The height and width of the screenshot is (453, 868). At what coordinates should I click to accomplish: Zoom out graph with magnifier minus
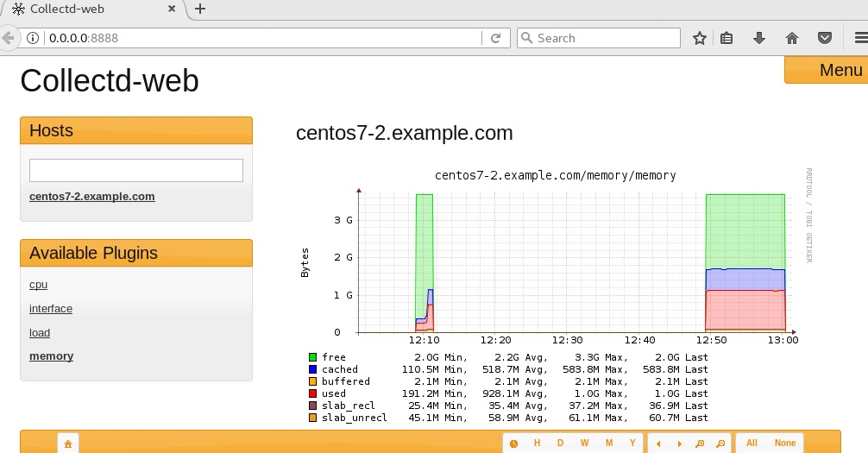(720, 444)
